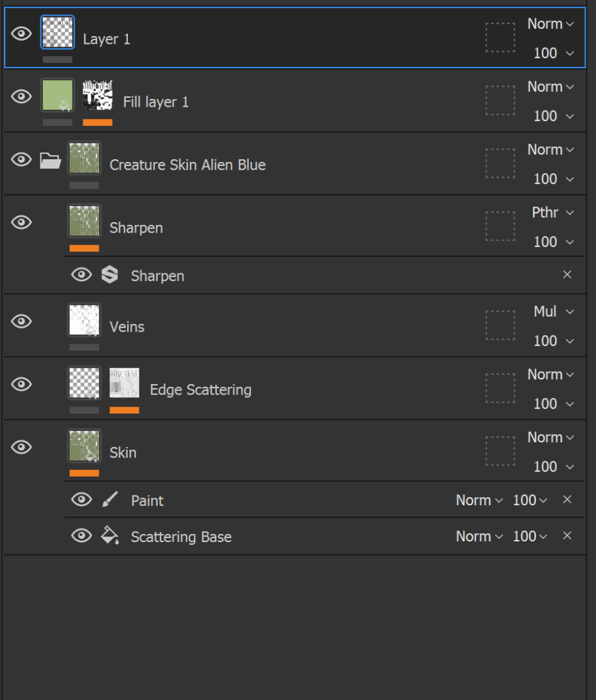The image size is (596, 700).
Task: Click the green Fill layer 1 color thumbnail
Action: point(57,96)
